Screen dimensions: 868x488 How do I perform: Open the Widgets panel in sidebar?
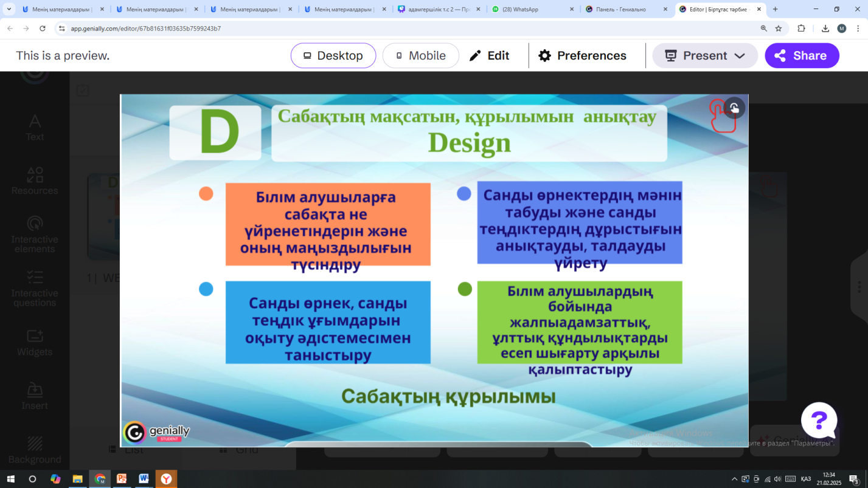point(35,343)
